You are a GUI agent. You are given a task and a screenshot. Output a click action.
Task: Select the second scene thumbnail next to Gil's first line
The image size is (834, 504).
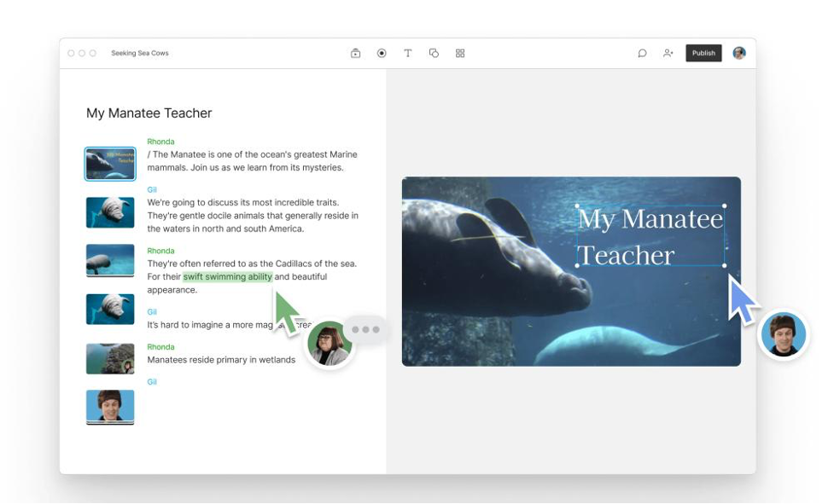pos(110,212)
